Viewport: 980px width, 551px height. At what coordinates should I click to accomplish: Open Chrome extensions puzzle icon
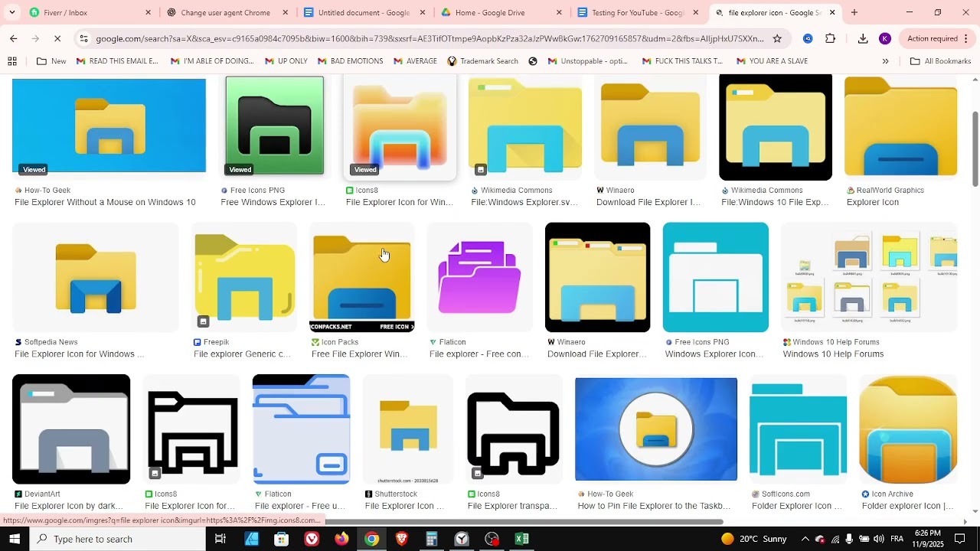(x=831, y=38)
